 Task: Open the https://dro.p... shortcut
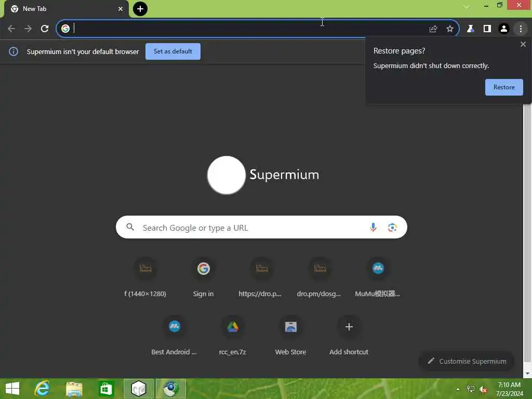(261, 278)
